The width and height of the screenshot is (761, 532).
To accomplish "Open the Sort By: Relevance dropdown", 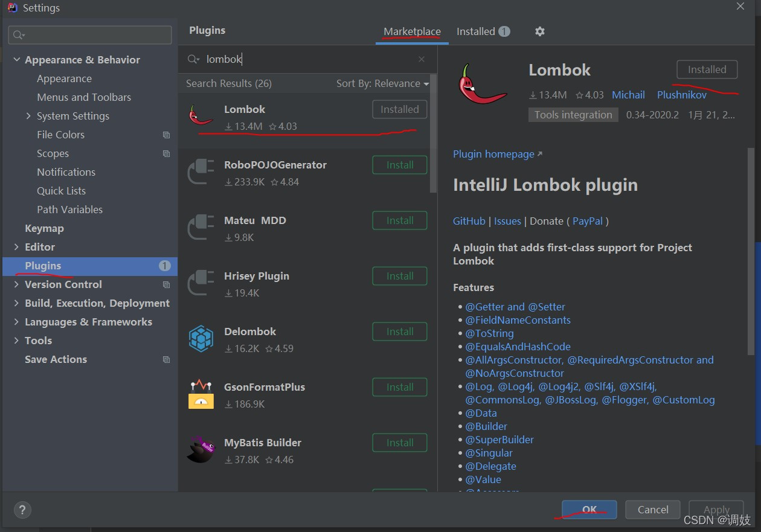I will [x=382, y=83].
